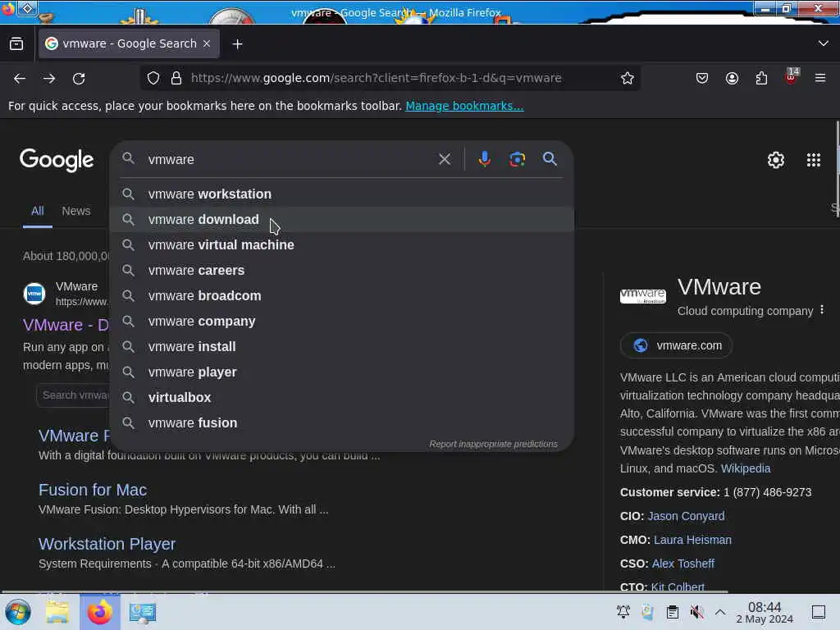The image size is (840, 630).
Task: Open the Pocket save icon
Action: [x=702, y=78]
